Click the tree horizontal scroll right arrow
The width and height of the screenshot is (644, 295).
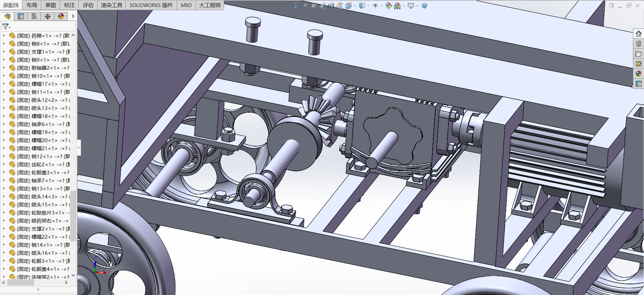66,283
